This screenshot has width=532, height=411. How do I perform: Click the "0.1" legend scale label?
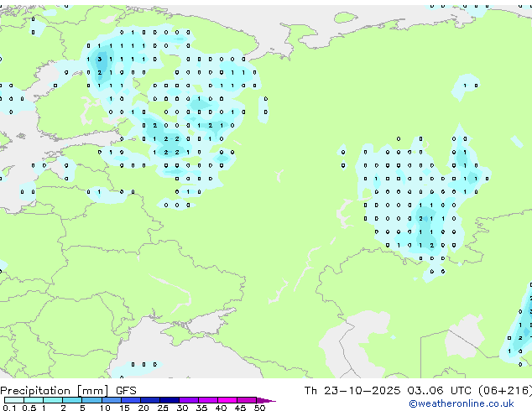click(9, 408)
